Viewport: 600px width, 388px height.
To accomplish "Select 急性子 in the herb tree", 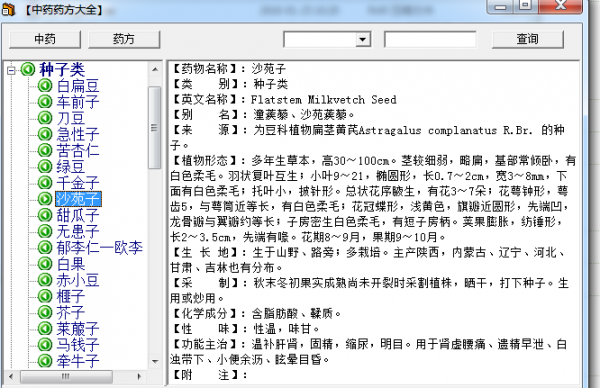I will pyautogui.click(x=78, y=134).
